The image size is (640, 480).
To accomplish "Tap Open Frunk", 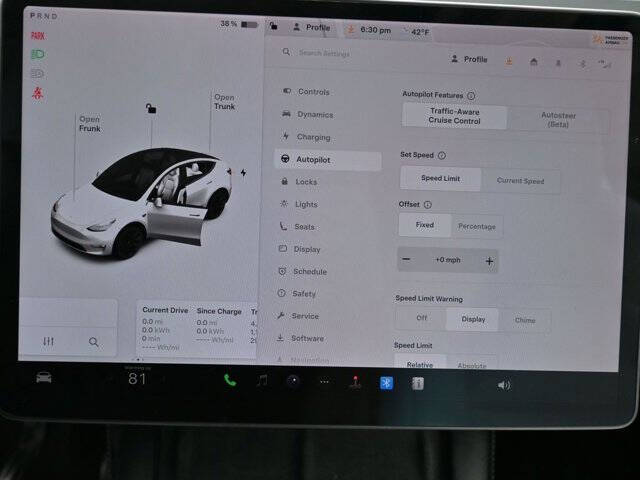I will click(89, 124).
